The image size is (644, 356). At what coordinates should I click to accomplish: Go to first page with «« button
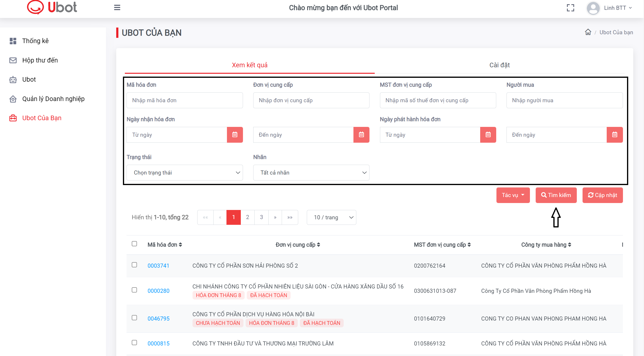tap(205, 217)
